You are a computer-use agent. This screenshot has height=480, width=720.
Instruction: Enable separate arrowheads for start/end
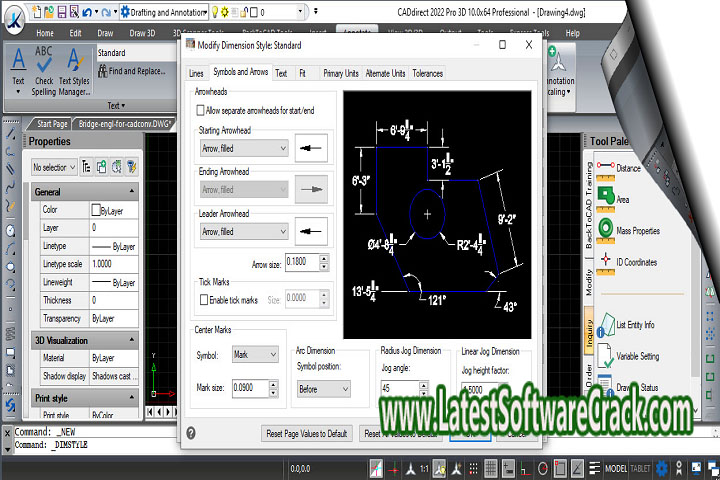coord(201,109)
